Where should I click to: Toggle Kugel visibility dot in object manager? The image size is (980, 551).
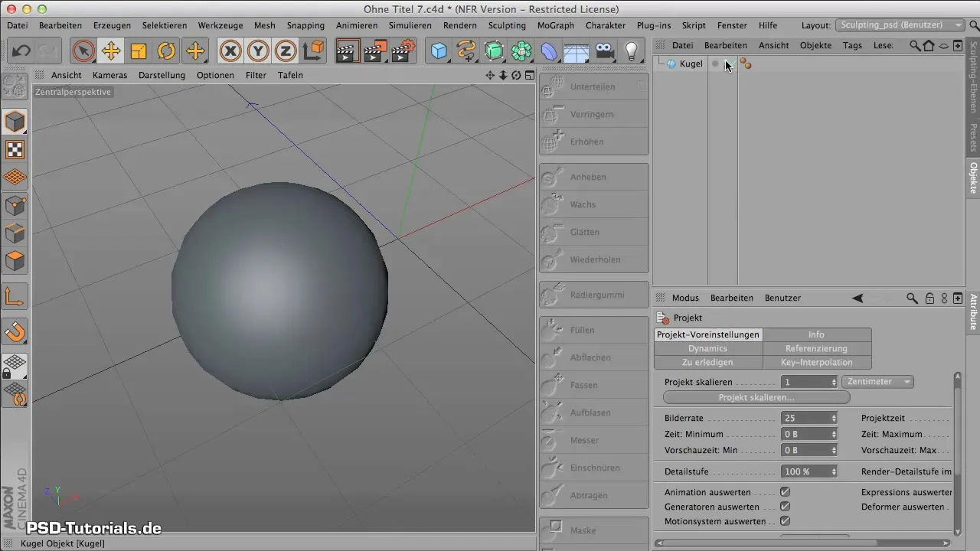point(715,64)
